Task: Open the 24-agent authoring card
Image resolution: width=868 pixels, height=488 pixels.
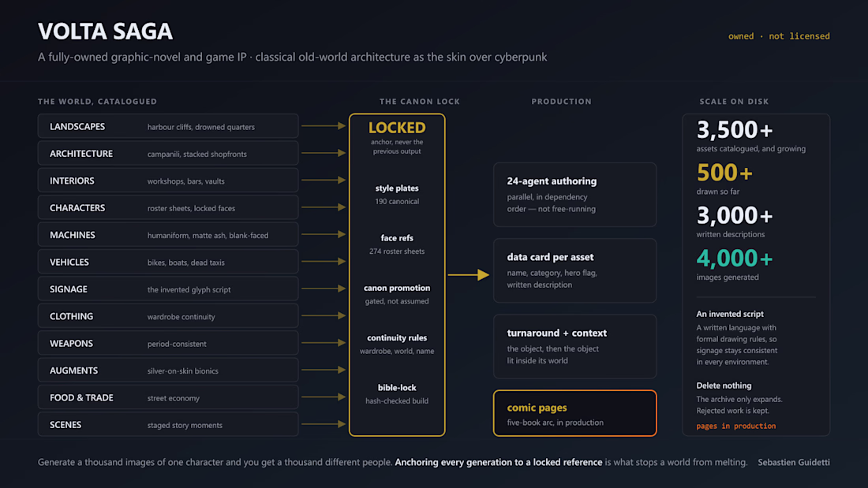Action: (x=574, y=195)
